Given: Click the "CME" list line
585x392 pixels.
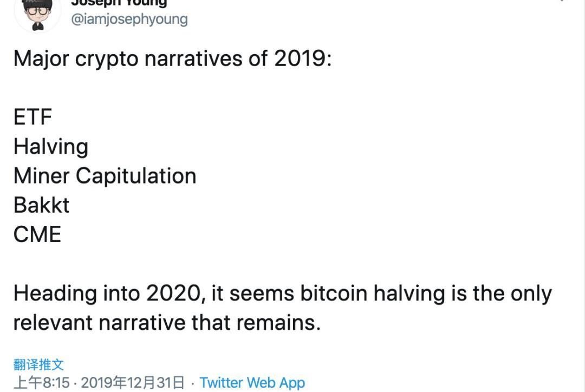Looking at the screenshot, I should [x=37, y=234].
